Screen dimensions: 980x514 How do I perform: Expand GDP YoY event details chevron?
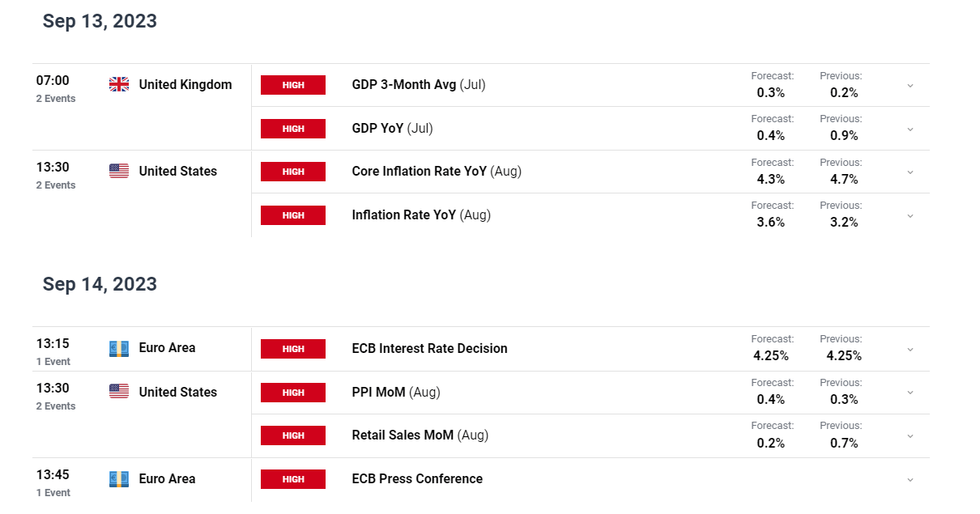(910, 129)
